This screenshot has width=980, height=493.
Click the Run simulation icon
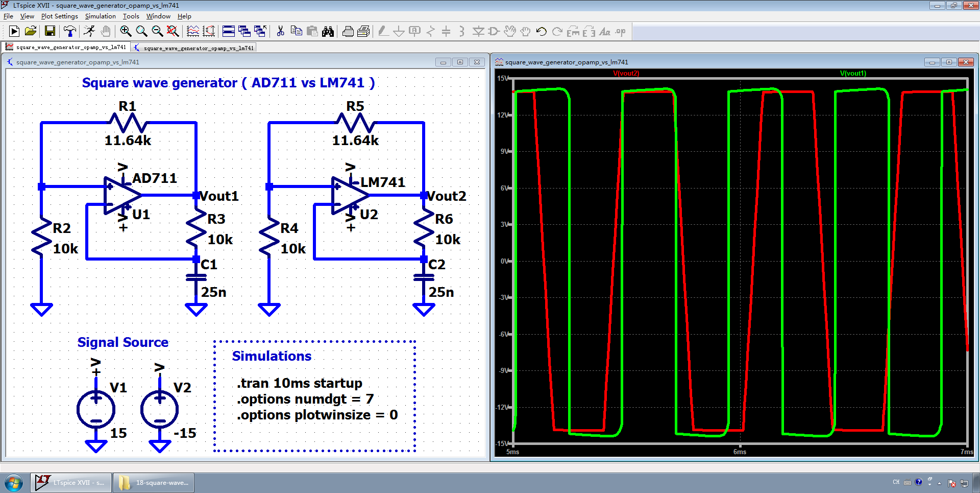tap(14, 32)
